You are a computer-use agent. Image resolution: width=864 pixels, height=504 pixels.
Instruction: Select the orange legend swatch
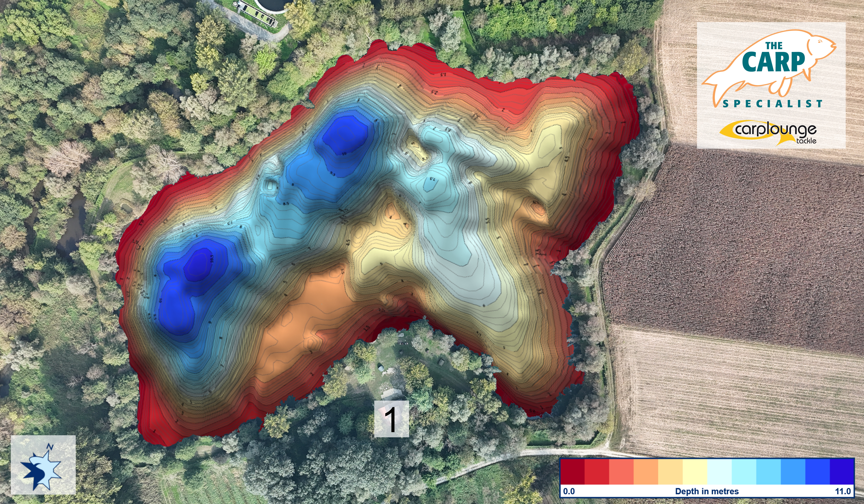pos(646,472)
